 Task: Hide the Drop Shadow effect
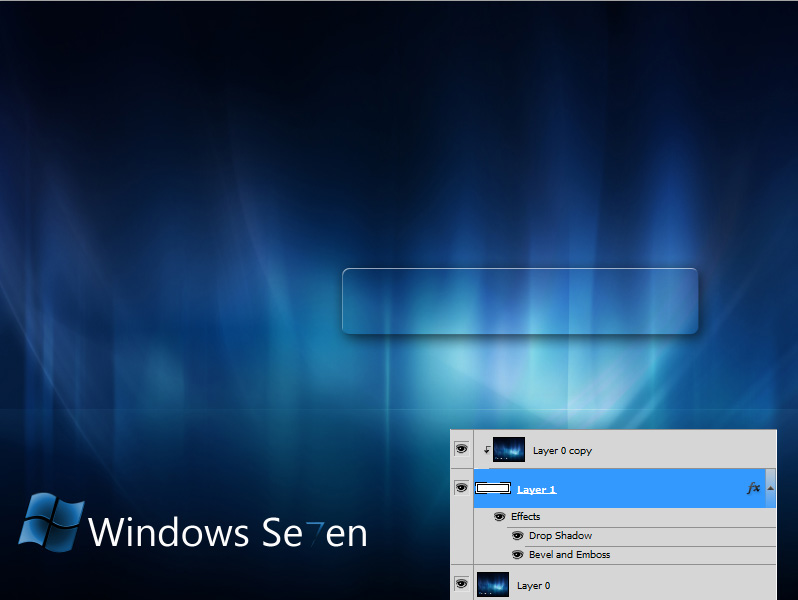click(518, 535)
